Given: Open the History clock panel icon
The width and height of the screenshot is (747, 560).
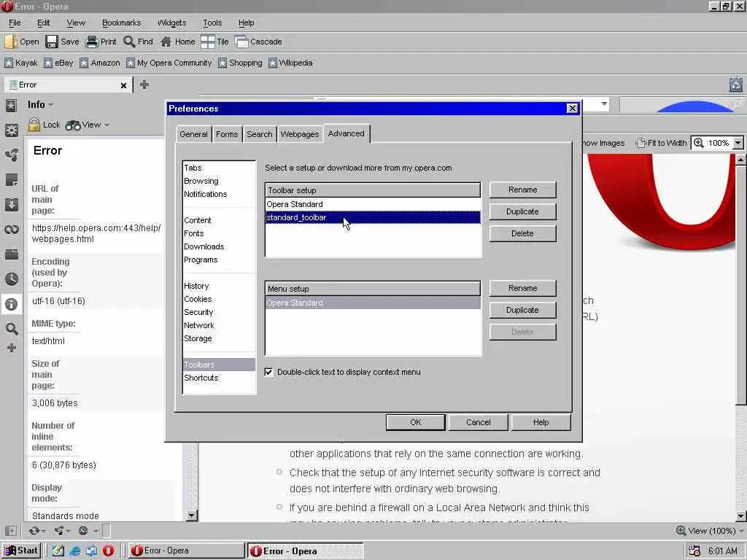Looking at the screenshot, I should click(12, 279).
